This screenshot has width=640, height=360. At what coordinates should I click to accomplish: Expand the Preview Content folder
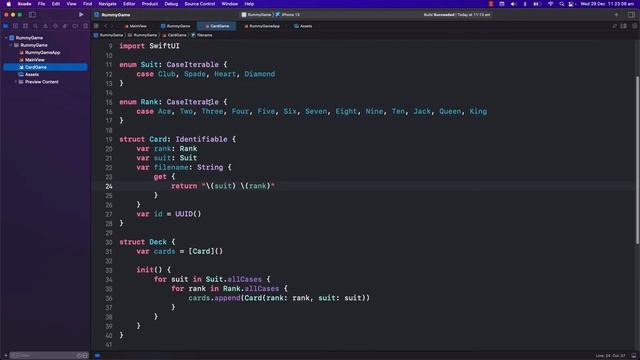click(x=16, y=82)
